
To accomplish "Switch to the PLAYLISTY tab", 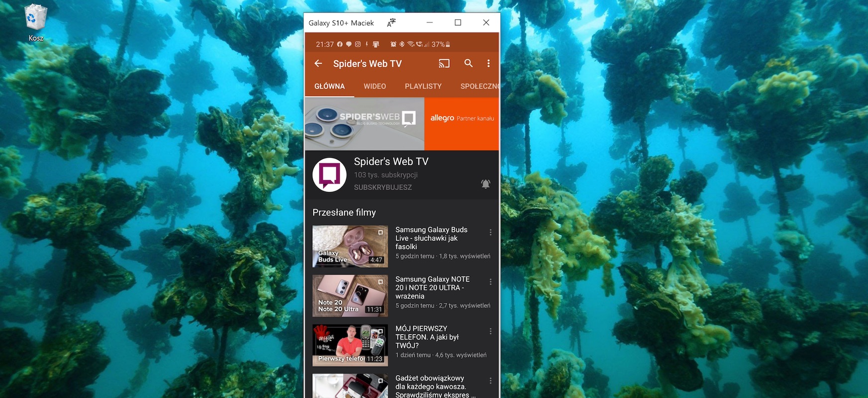I will pos(423,86).
